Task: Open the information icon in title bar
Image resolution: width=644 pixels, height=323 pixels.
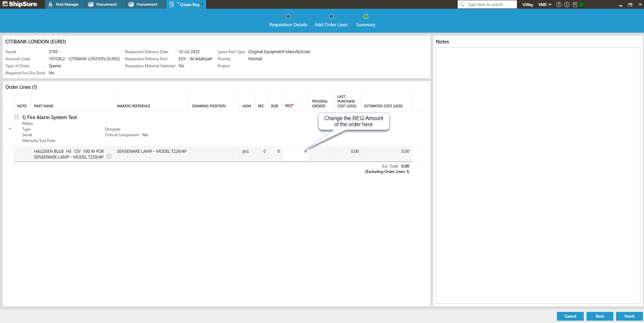Action: coord(567,5)
